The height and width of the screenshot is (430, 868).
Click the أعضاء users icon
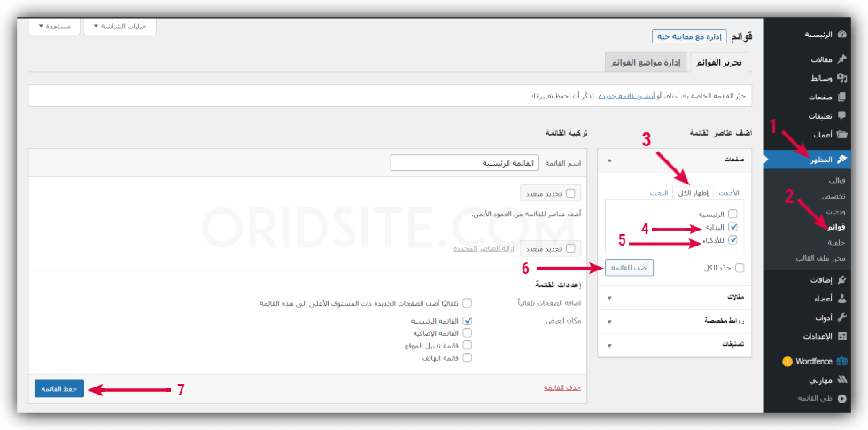point(842,300)
